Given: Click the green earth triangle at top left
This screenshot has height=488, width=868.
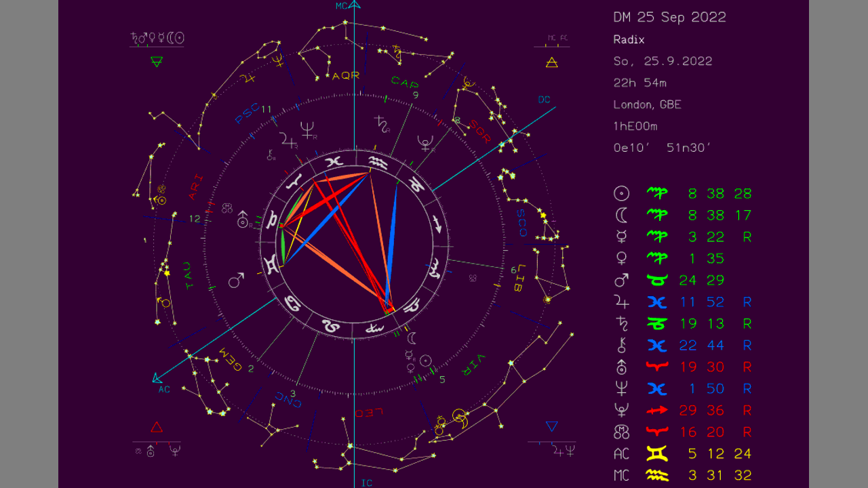Looking at the screenshot, I should click(x=157, y=62).
